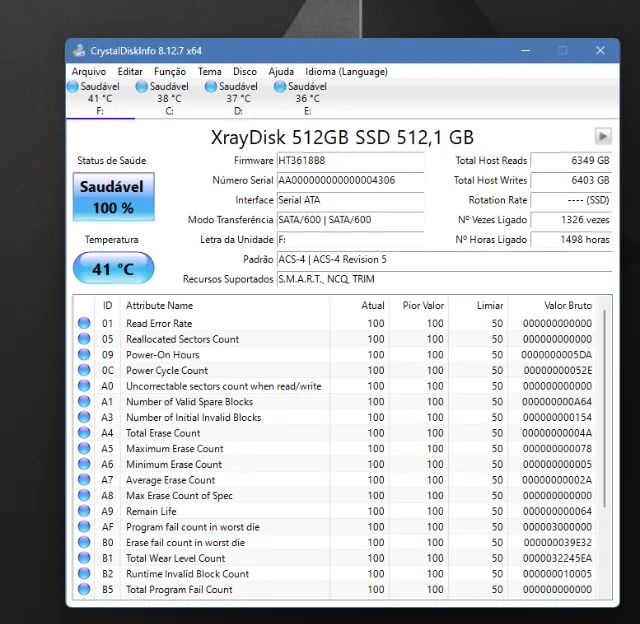The width and height of the screenshot is (640, 624).
Task: Click the Nº Vezes Ligado value 1326 vezes
Action: coord(571,220)
